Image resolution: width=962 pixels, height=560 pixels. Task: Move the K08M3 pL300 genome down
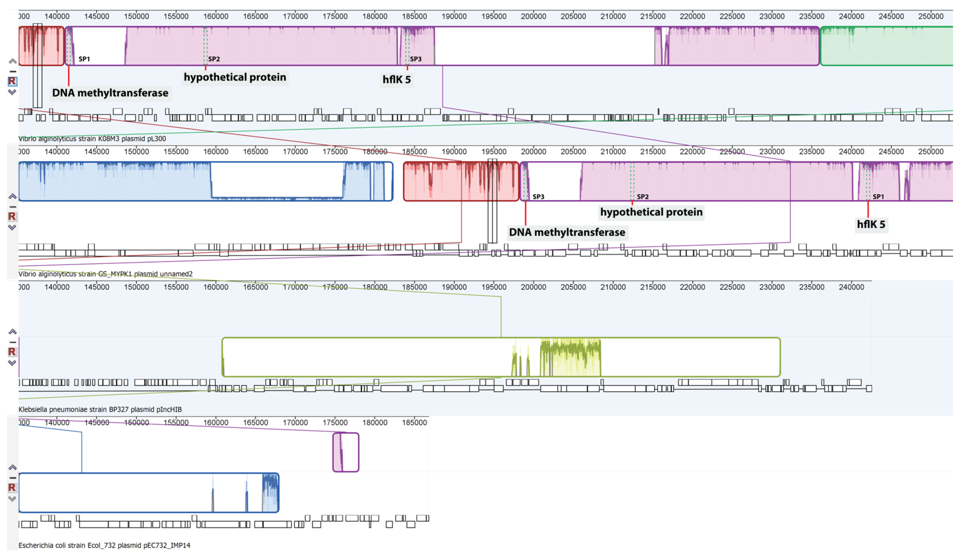coord(12,92)
